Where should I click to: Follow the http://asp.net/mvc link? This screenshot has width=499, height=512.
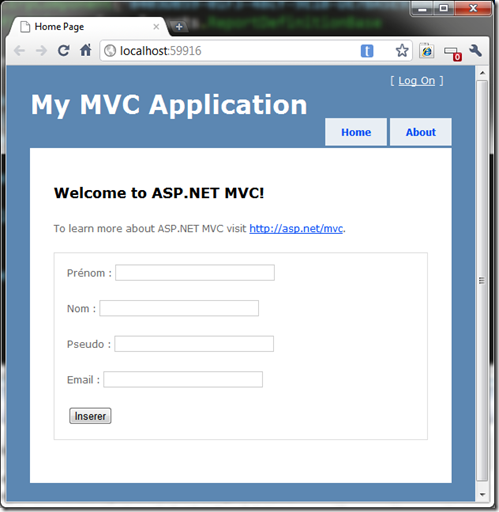click(296, 229)
